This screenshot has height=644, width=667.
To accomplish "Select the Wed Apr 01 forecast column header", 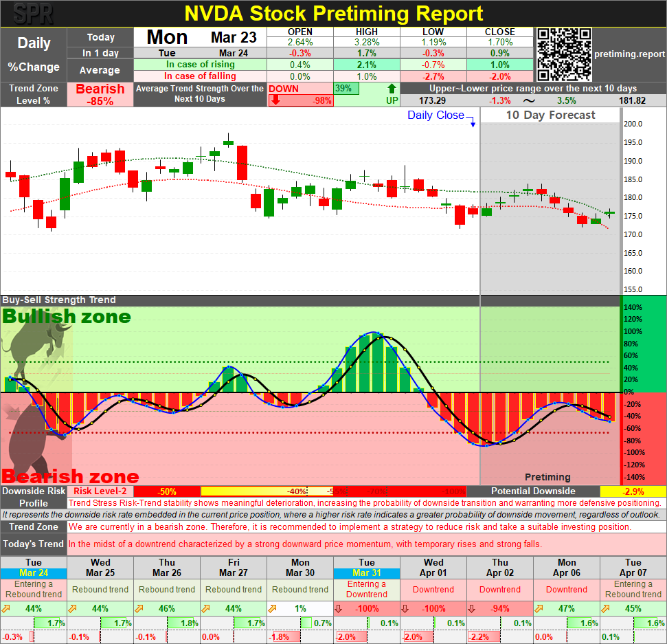I will coord(433,568).
